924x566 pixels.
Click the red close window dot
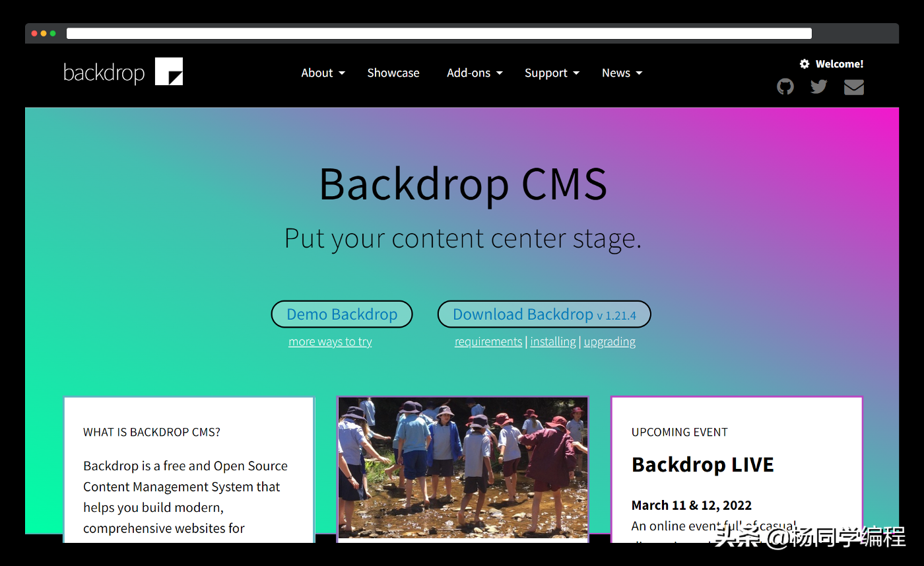[34, 34]
